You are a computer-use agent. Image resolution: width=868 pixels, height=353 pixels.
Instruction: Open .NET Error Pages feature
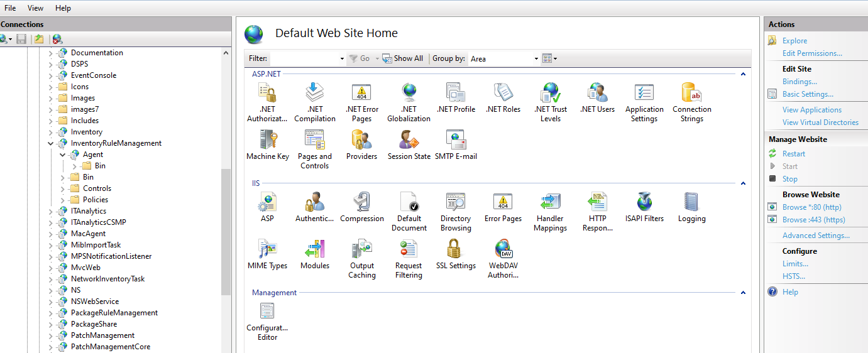(362, 102)
